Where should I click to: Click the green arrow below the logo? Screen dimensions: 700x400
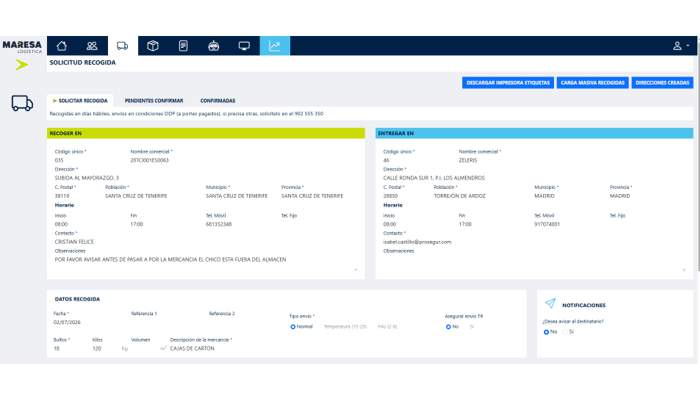pyautogui.click(x=21, y=65)
